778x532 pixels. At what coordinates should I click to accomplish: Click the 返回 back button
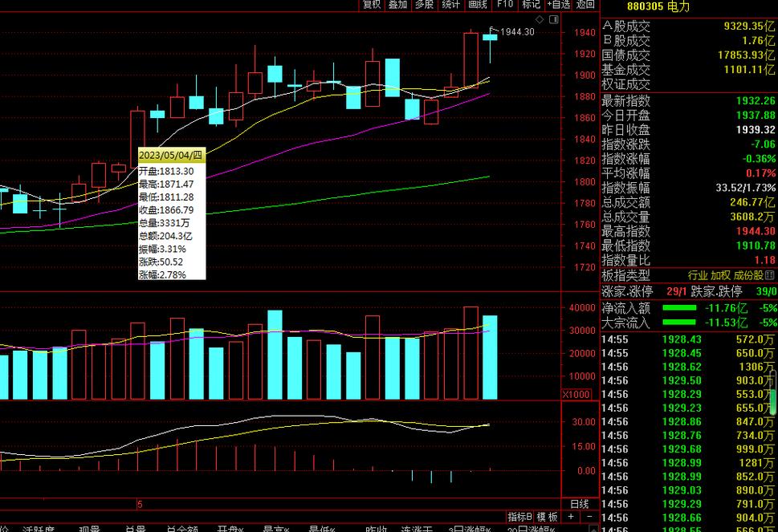[585, 5]
